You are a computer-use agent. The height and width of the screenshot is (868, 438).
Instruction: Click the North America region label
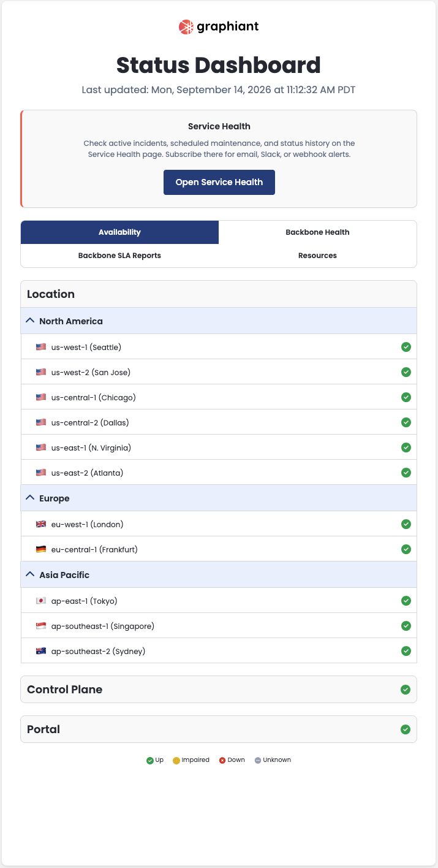[x=71, y=321]
